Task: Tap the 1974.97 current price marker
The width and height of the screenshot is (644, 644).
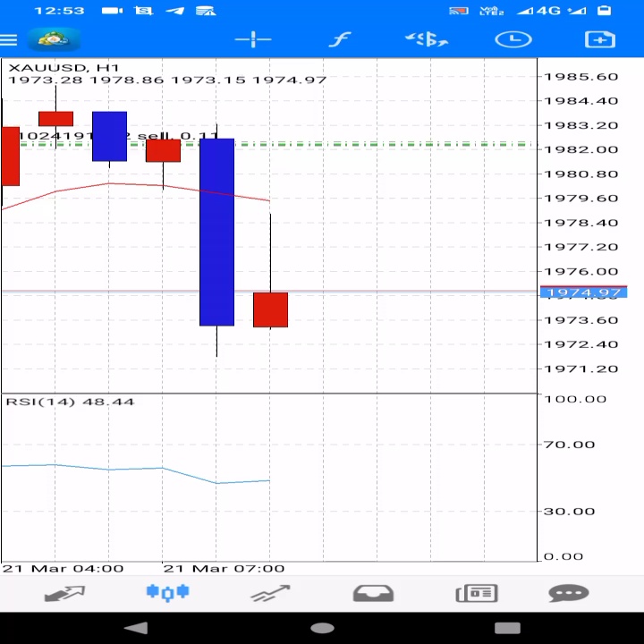Action: 583,292
